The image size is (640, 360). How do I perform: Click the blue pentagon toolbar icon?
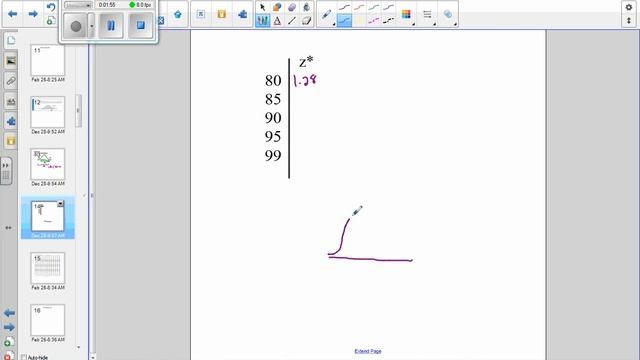tap(178, 14)
